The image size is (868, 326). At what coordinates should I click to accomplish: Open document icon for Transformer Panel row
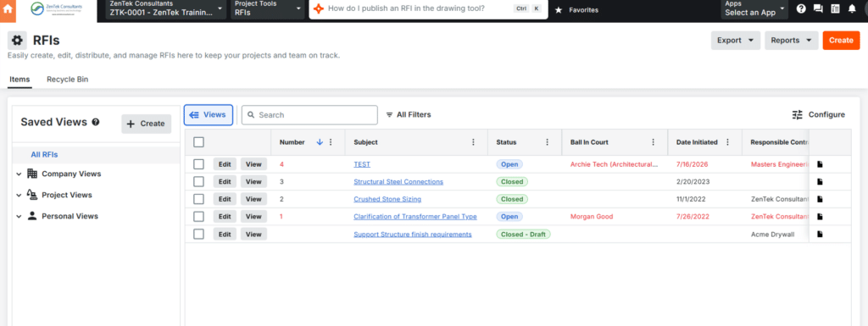coord(820,217)
